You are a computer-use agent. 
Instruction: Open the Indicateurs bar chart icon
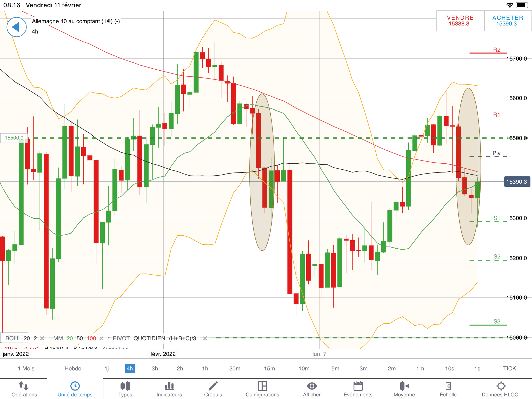point(169,389)
